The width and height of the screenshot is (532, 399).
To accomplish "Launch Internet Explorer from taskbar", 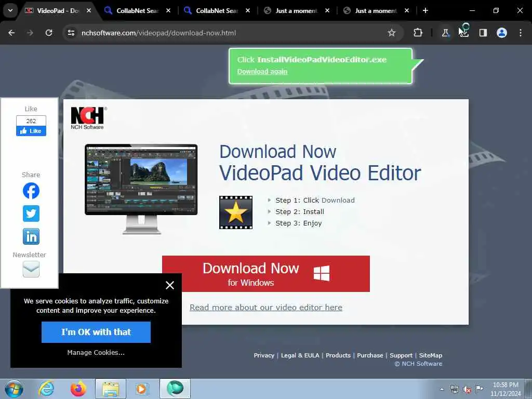I will pyautogui.click(x=46, y=389).
